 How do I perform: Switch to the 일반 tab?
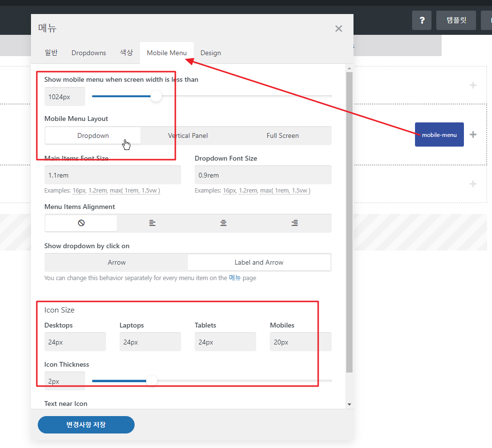(51, 53)
